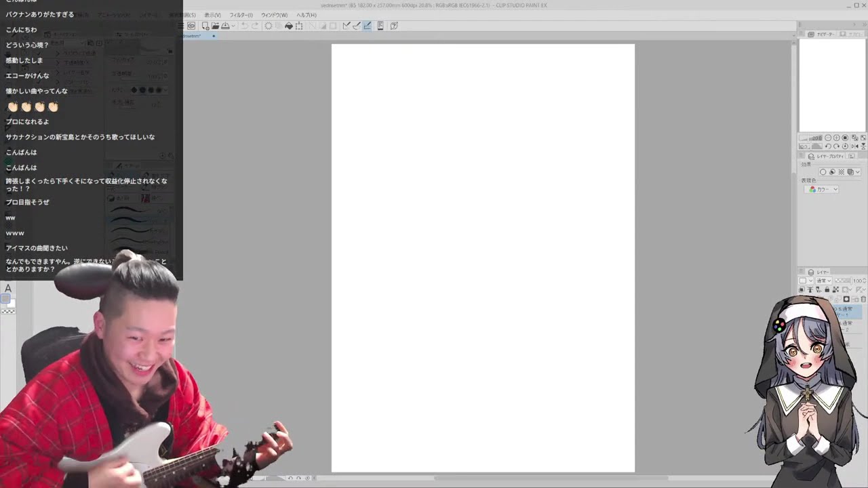Screen dimensions: 868x488
Task: Save the document using toolbar icon
Action: [x=224, y=26]
